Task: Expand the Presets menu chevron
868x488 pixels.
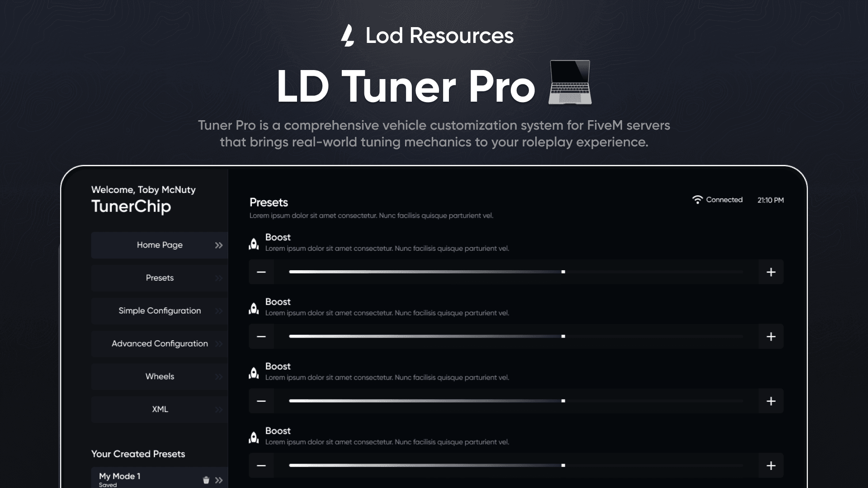Action: [218, 278]
